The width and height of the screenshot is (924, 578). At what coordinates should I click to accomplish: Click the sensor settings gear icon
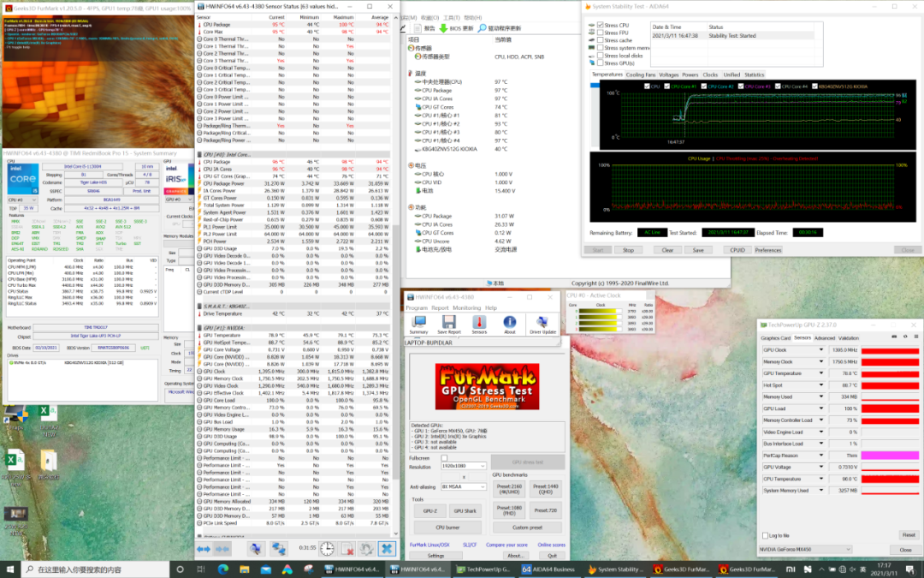[366, 549]
